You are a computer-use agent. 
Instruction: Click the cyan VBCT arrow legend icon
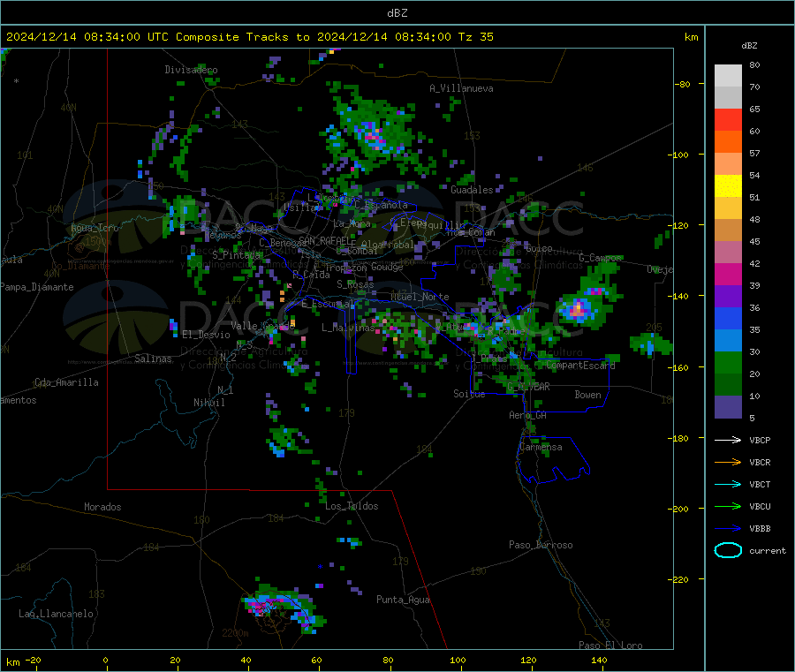728,484
